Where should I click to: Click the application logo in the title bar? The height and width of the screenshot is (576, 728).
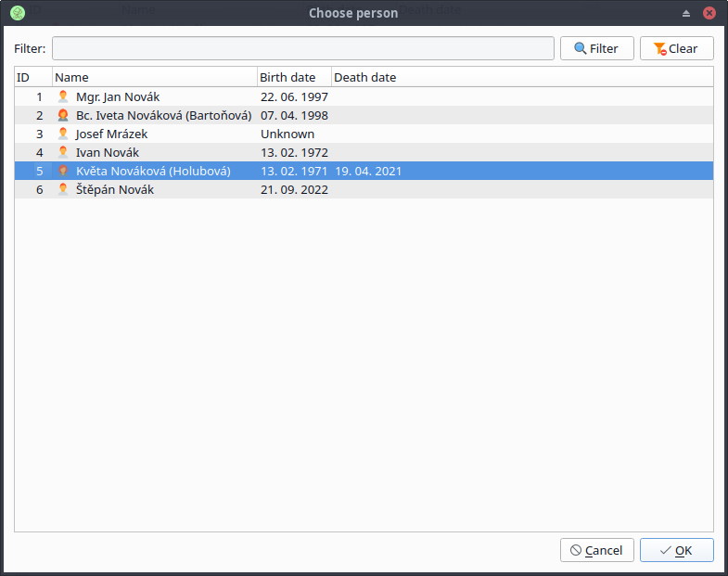17,13
